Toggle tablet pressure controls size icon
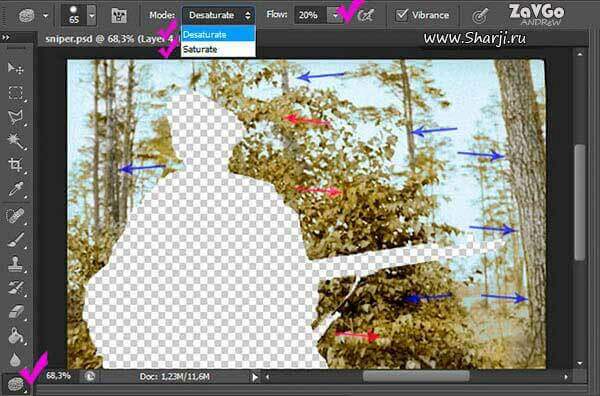Screen dimensions: 600x396 point(480,16)
